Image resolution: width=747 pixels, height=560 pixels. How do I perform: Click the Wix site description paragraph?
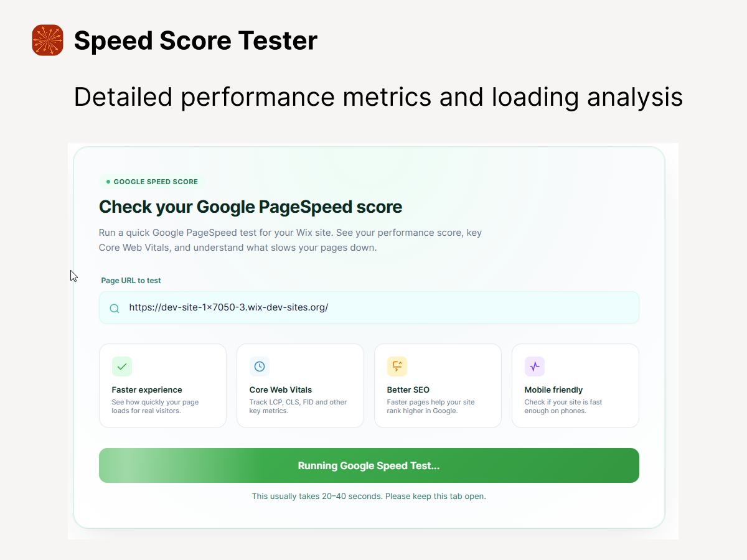coord(290,240)
